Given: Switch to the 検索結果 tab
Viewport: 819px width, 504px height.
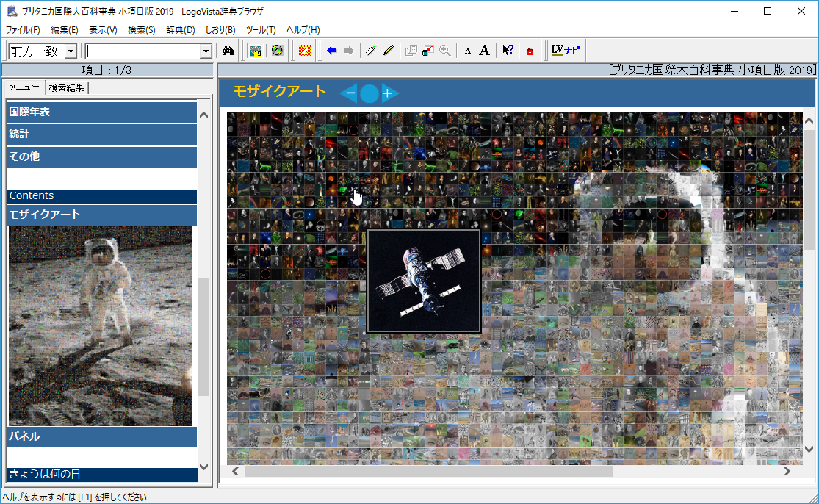Looking at the screenshot, I should (x=66, y=87).
